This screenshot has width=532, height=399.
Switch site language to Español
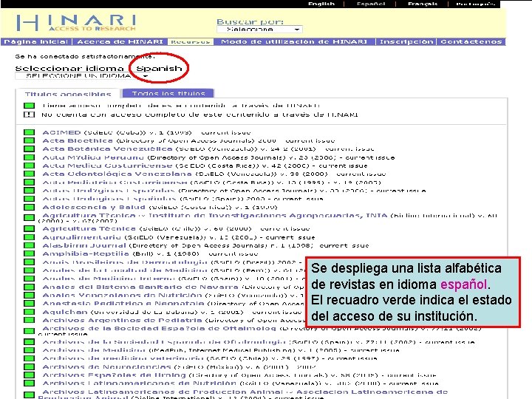coord(371,4)
